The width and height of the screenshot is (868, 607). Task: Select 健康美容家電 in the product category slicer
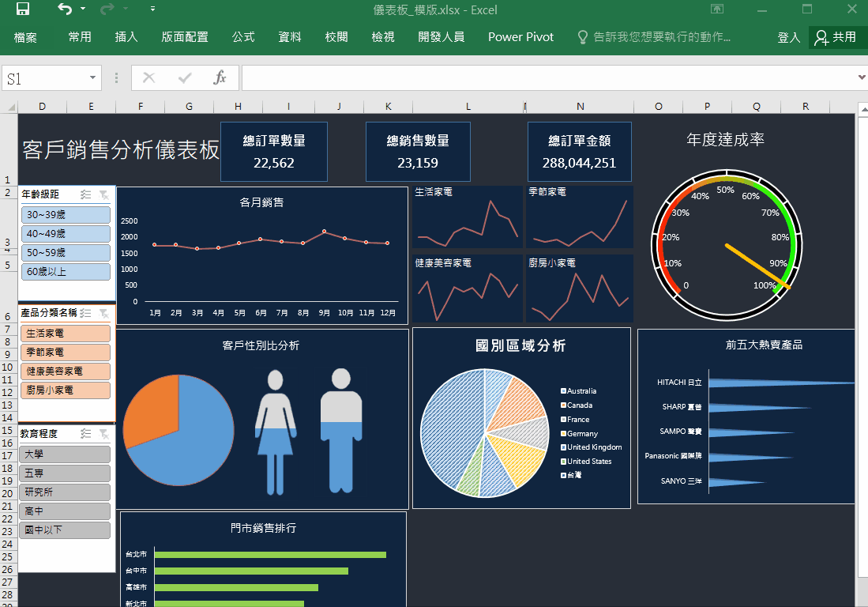(x=66, y=371)
